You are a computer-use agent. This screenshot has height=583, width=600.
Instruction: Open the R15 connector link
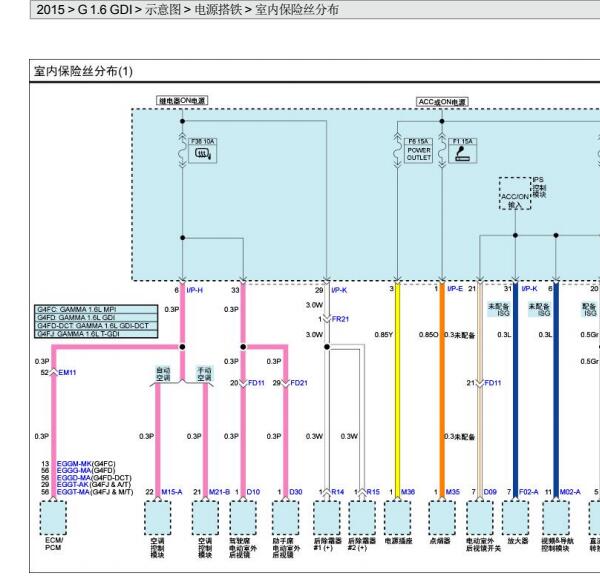373,492
